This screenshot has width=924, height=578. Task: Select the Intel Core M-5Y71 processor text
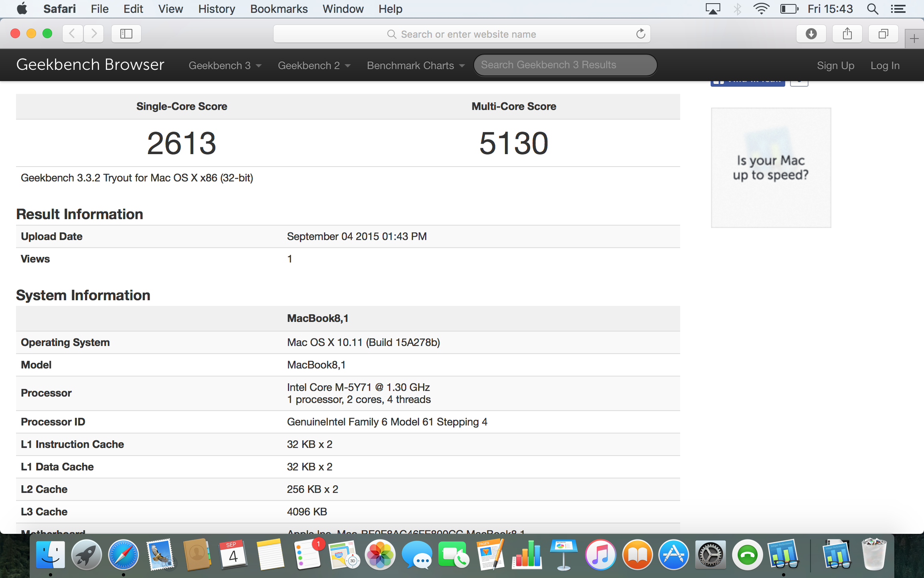(x=358, y=387)
